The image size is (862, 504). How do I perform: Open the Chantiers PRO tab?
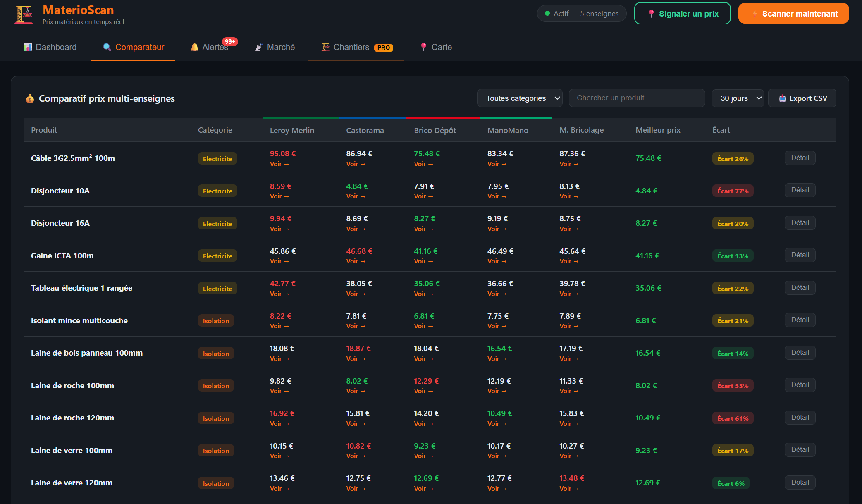click(x=356, y=47)
